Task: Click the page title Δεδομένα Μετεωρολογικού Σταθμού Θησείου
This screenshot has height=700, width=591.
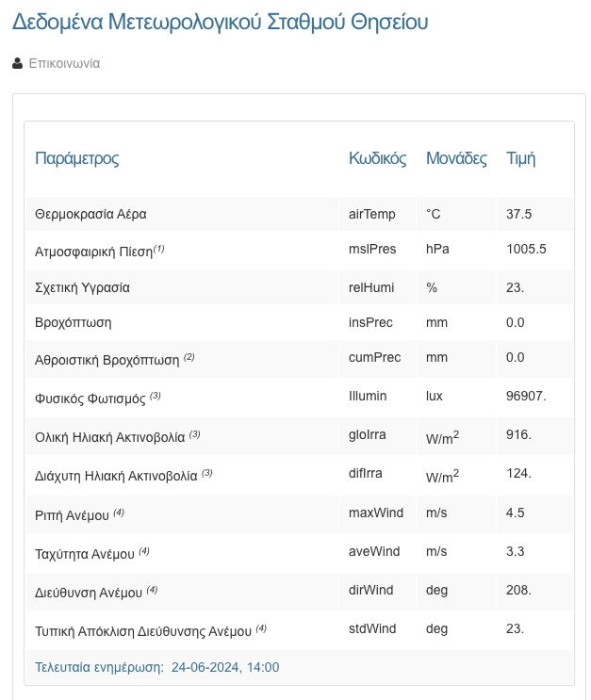Action: pos(221,22)
